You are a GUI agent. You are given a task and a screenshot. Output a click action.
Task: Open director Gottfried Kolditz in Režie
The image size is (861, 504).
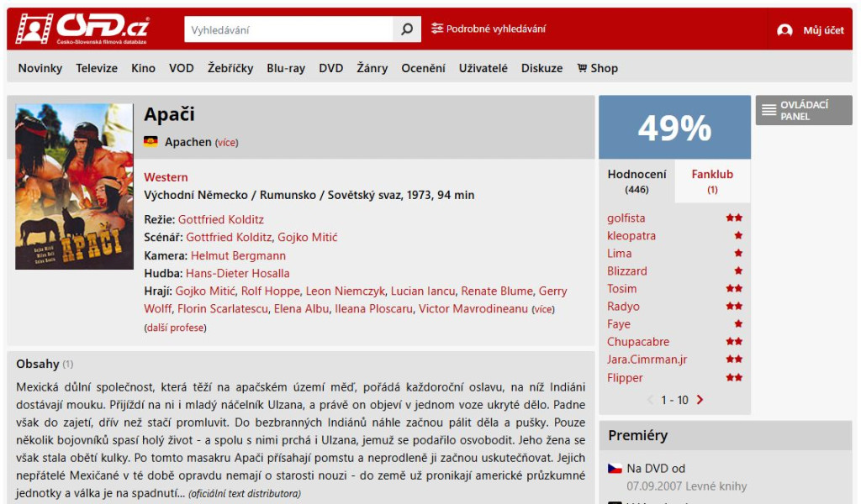click(x=221, y=219)
